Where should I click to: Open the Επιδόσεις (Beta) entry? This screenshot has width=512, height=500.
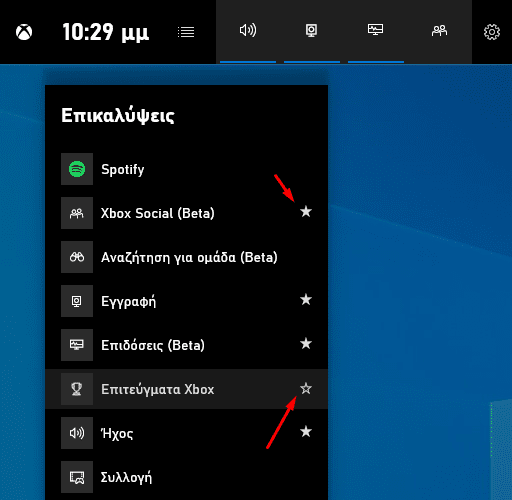pyautogui.click(x=186, y=345)
